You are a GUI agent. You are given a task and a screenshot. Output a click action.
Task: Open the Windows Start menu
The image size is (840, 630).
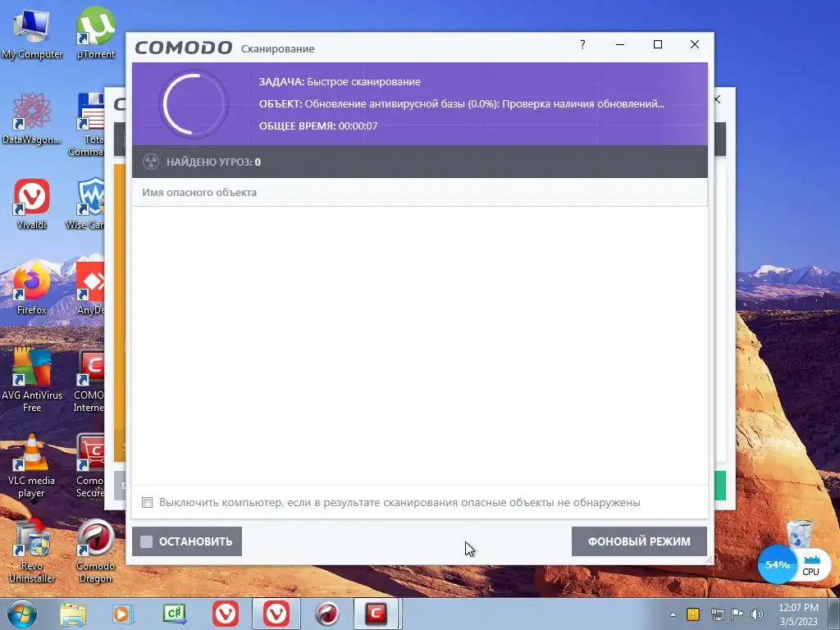click(x=22, y=614)
